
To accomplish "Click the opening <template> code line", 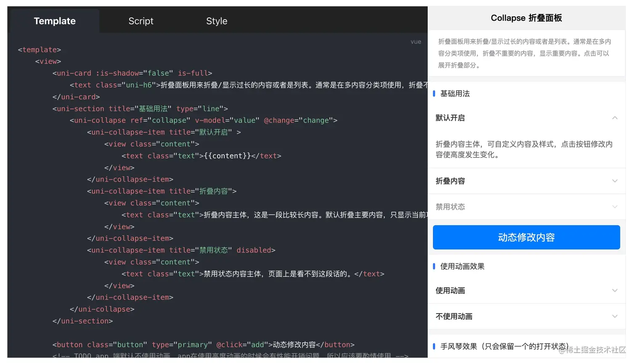I will tap(40, 50).
